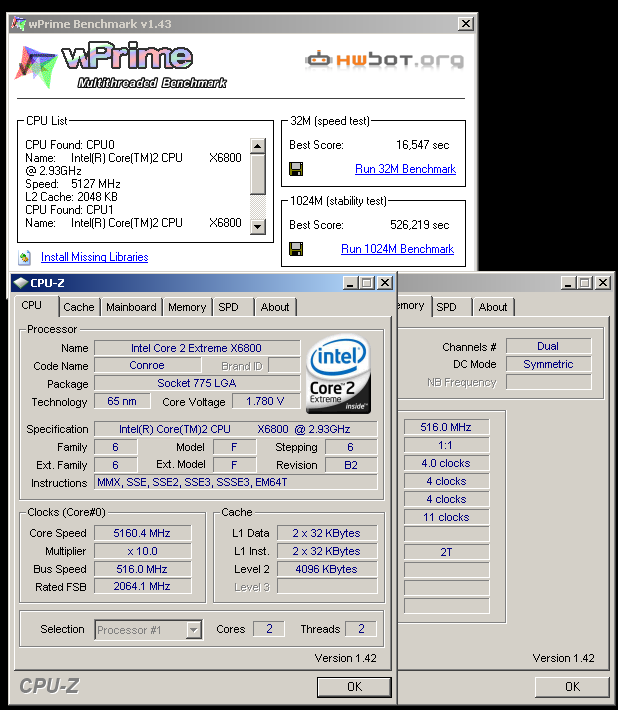Minimize the front CPU-Z window

[350, 283]
